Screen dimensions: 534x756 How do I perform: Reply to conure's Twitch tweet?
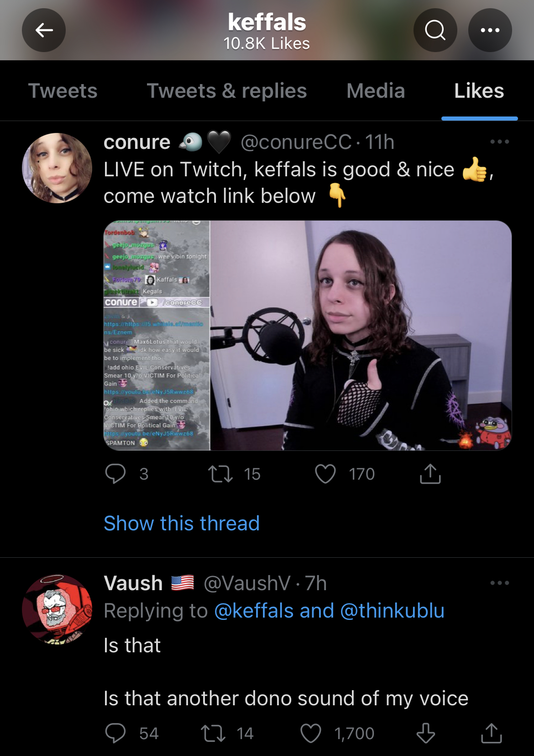[115, 474]
